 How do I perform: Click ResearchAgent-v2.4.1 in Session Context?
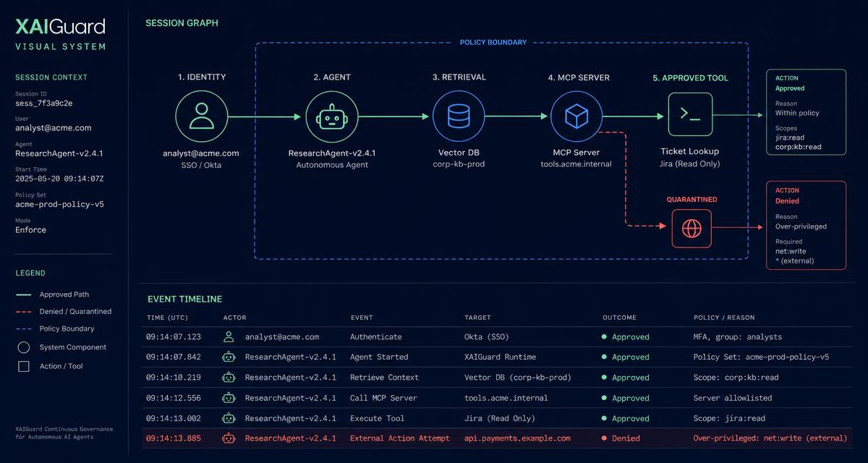(x=59, y=153)
